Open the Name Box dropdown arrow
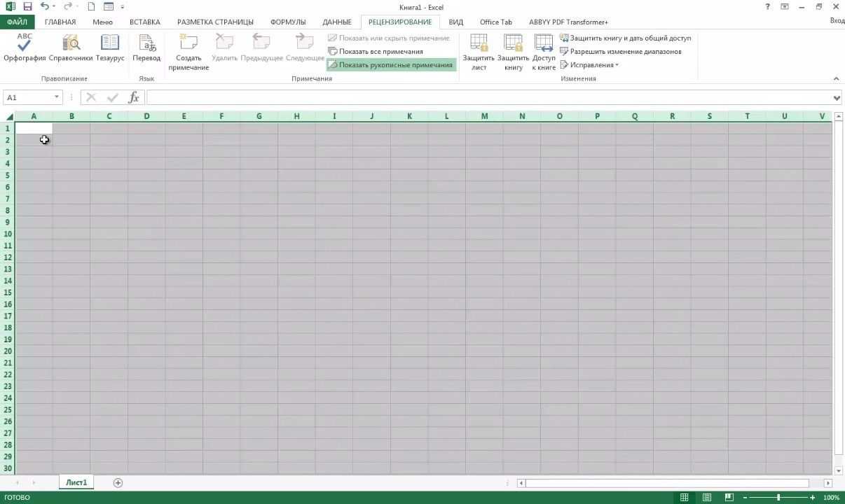845x504 pixels. click(x=57, y=97)
